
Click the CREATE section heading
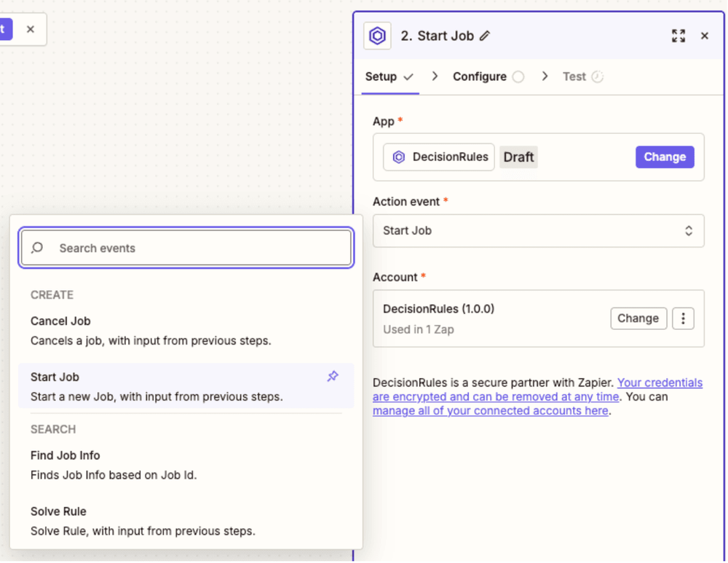point(52,295)
